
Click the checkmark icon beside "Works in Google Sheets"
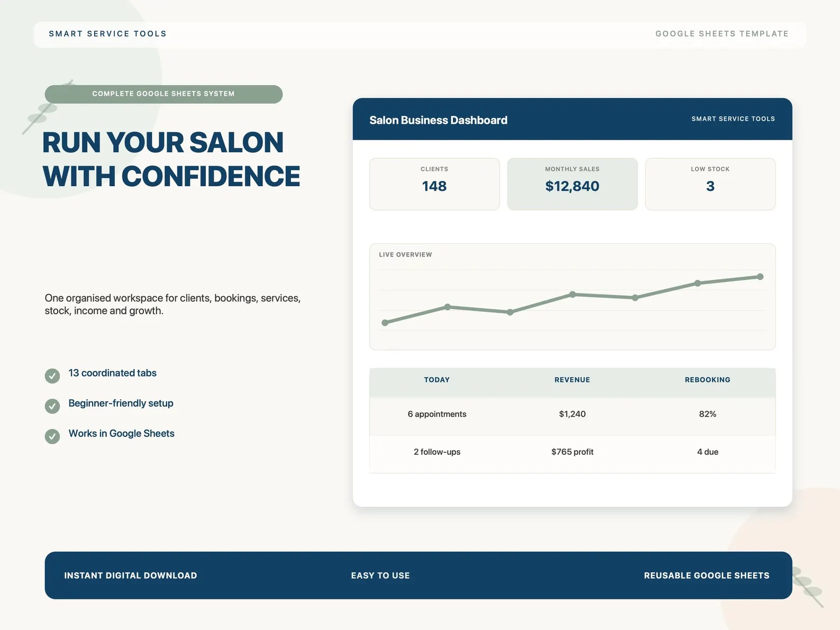(52, 436)
